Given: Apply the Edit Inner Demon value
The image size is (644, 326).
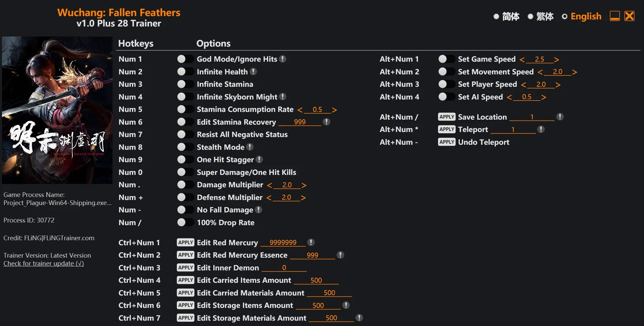Looking at the screenshot, I should 185,268.
